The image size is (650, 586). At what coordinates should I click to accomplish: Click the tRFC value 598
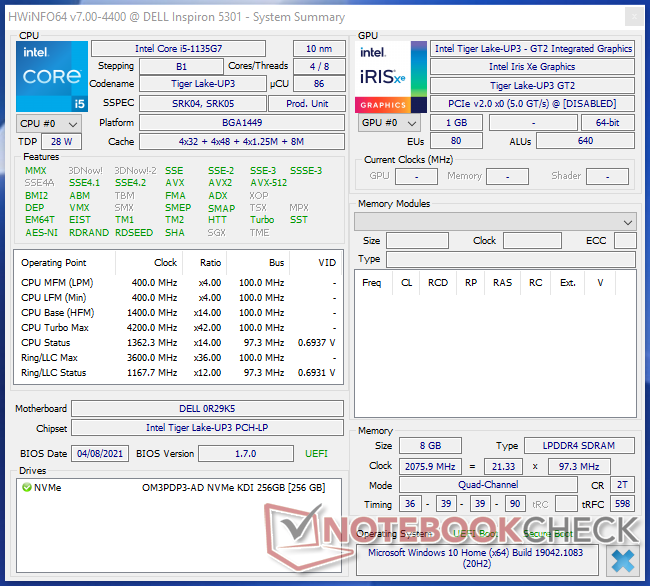[x=622, y=504]
